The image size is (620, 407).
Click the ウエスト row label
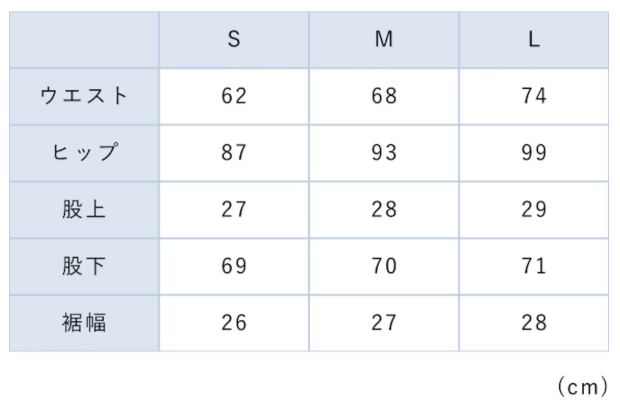(84, 97)
